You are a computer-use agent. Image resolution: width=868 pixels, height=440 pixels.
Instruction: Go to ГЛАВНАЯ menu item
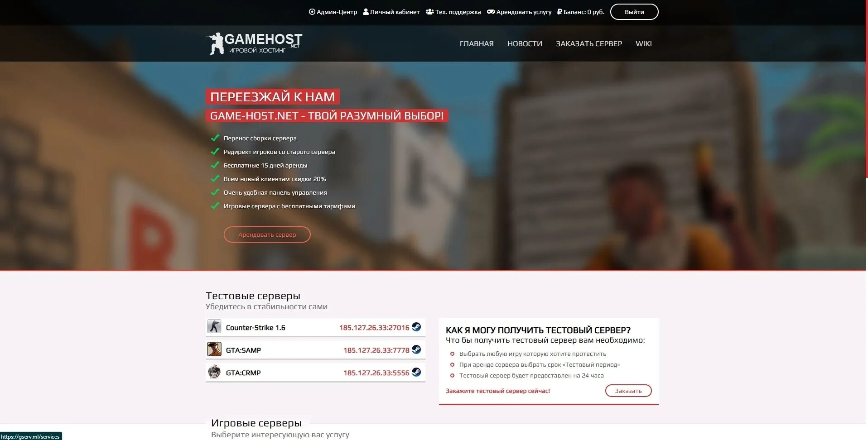(477, 43)
